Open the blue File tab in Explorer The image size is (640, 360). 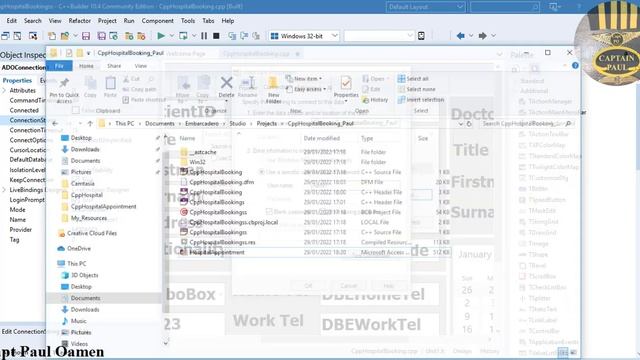pyautogui.click(x=60, y=66)
